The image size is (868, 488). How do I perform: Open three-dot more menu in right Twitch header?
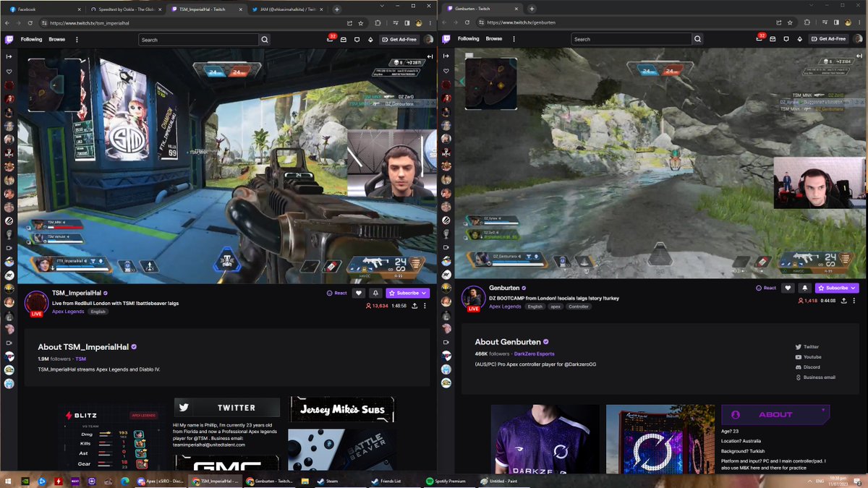(514, 38)
